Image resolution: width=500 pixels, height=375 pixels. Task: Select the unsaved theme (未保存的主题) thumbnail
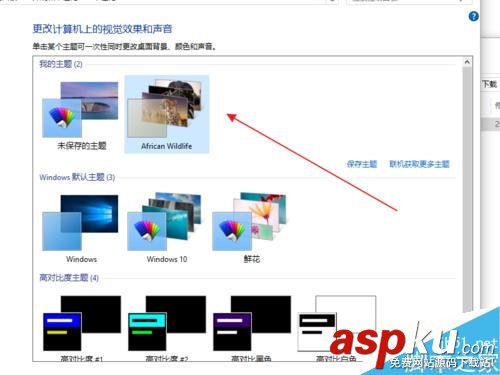click(80, 109)
